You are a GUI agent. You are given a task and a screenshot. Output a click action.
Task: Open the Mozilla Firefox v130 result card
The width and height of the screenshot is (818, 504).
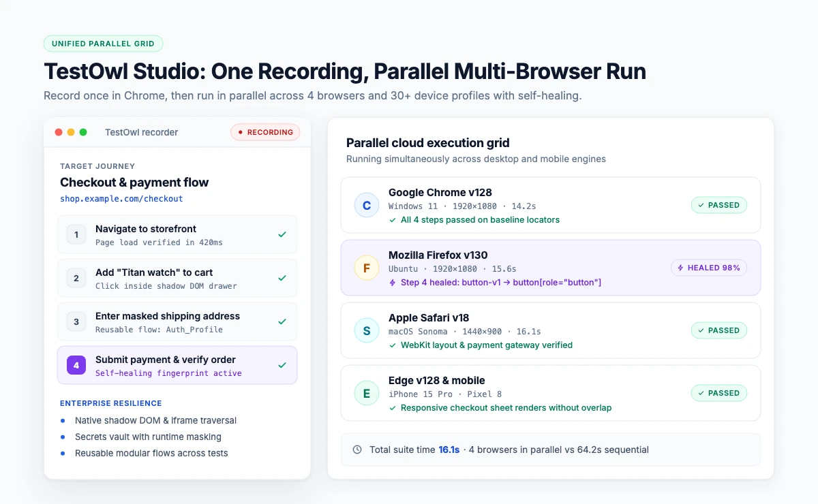(551, 268)
